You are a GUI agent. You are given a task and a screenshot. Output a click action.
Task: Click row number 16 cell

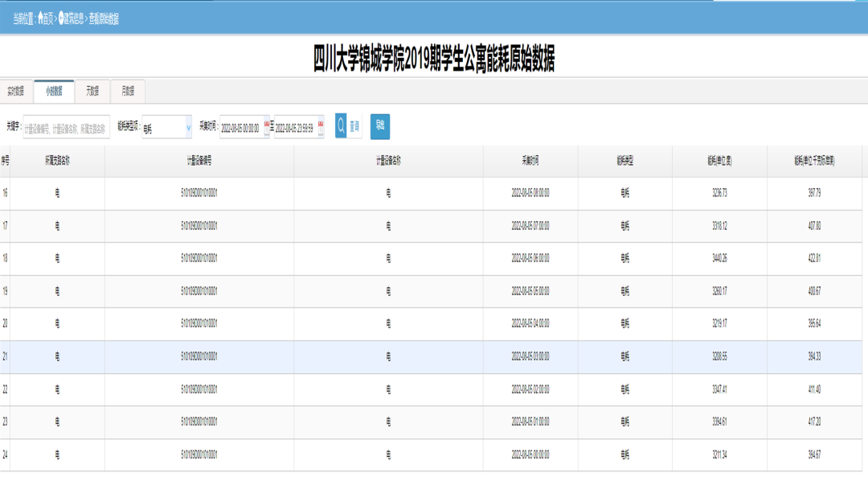5,193
